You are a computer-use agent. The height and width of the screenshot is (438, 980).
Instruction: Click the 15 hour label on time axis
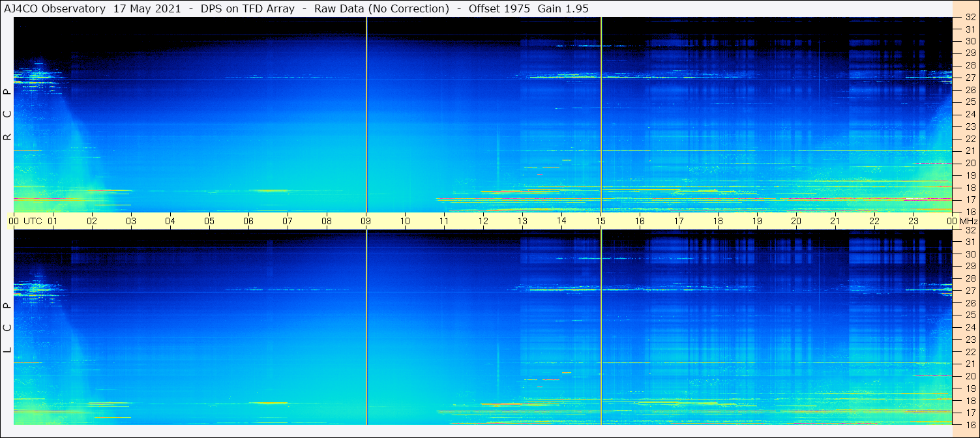(601, 221)
